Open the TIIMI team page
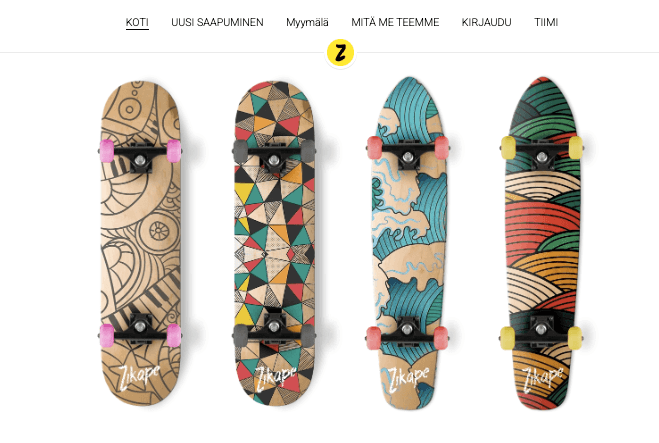659x443 pixels. click(546, 22)
